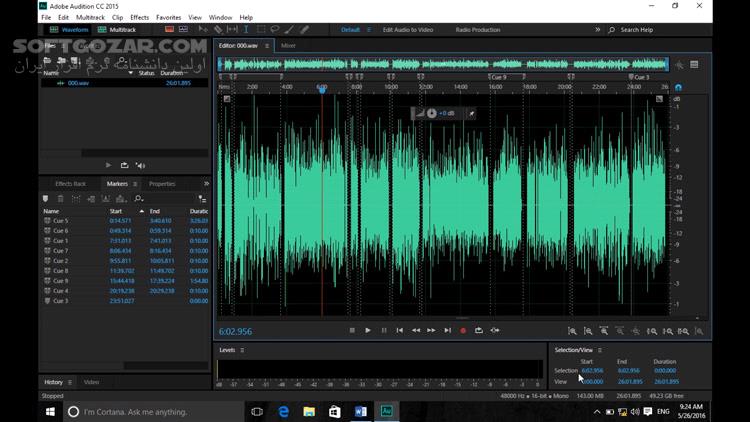Switch to Waveform view
This screenshot has height=422, width=750.
coord(69,30)
